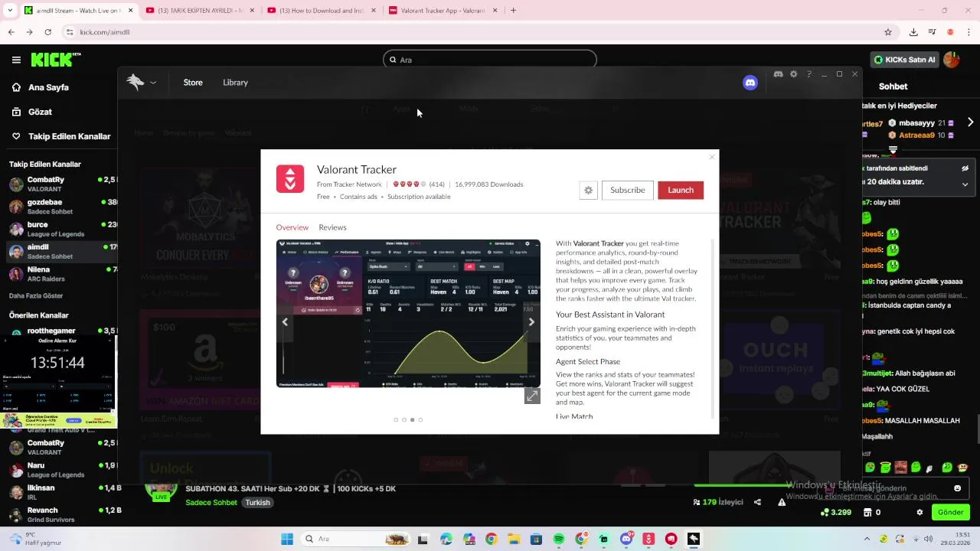The height and width of the screenshot is (551, 980).
Task: Select the first carousel dot indicator
Action: (x=396, y=419)
